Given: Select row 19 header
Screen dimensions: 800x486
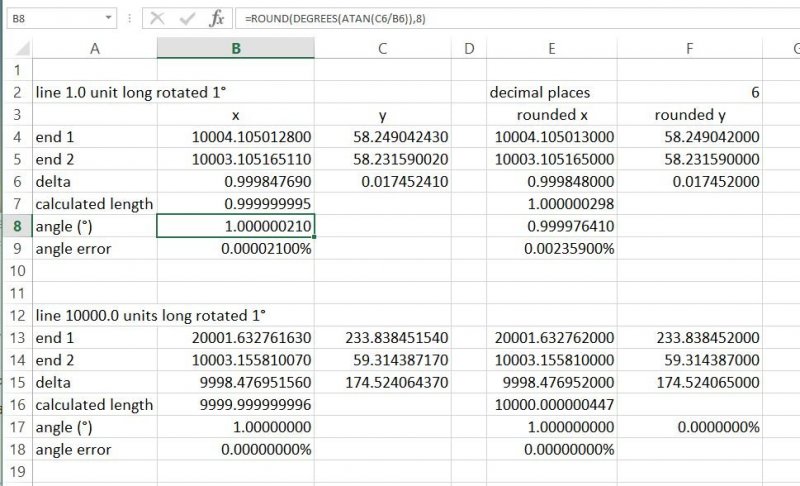Looking at the screenshot, I should 17,471.
